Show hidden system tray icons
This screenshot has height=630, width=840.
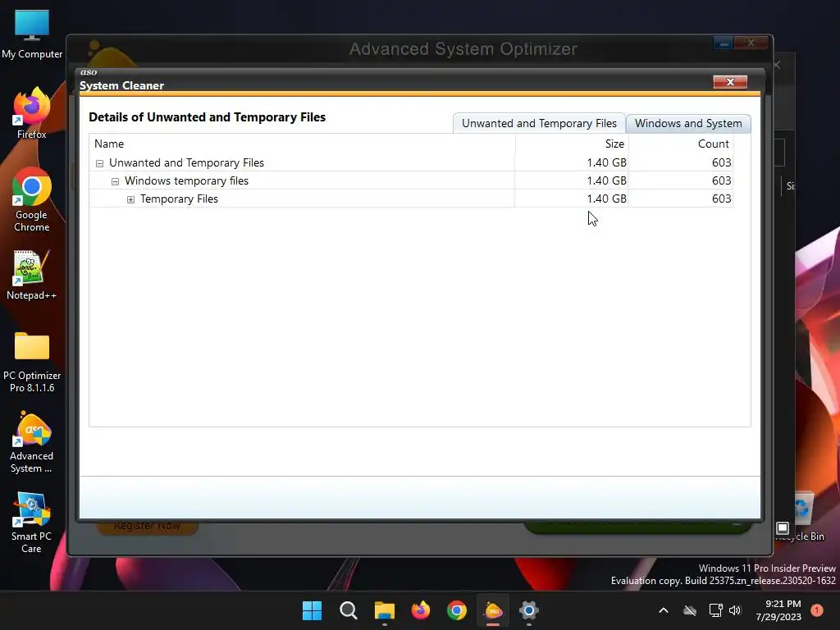(x=663, y=610)
